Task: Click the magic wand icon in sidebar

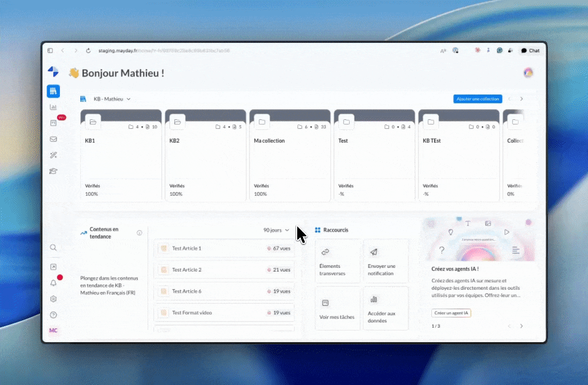Action: pos(53,155)
